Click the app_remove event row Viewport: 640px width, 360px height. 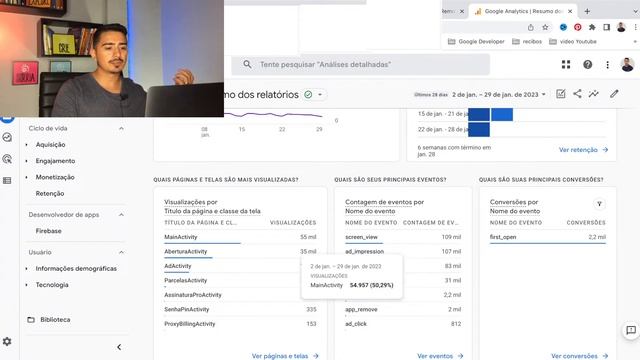coord(403,310)
